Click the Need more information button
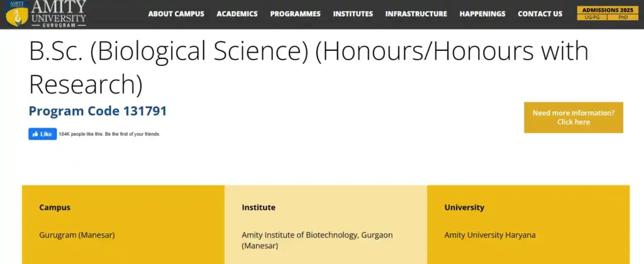 (573, 118)
